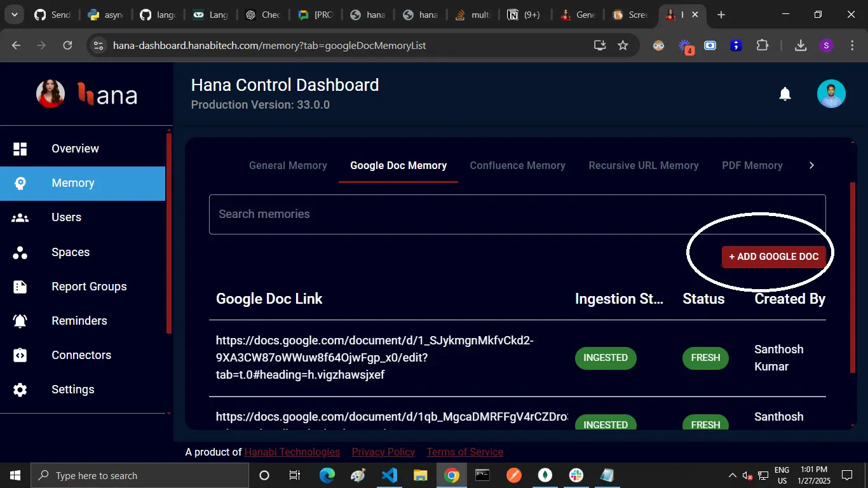The height and width of the screenshot is (488, 868).
Task: Open Chrome three-dot menu
Action: 852,45
